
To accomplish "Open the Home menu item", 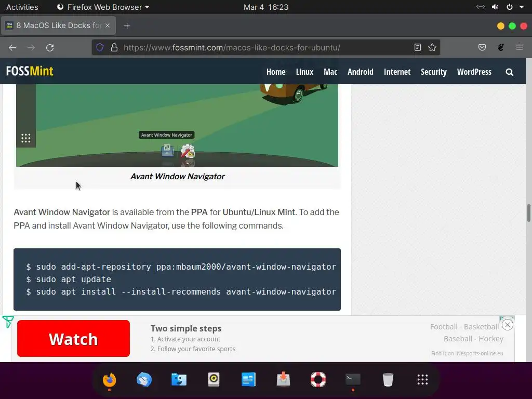I will tap(276, 72).
